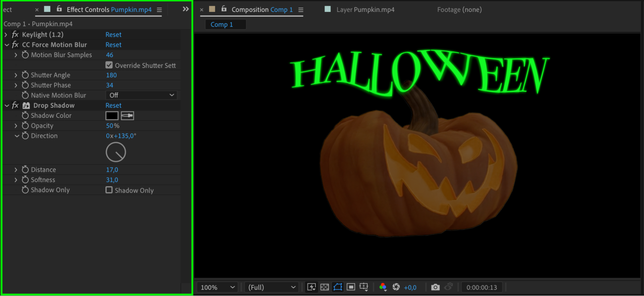Screen dimensions: 644x296
Task: Uncheck Override Shutter Settings checkbox
Action: coord(109,65)
